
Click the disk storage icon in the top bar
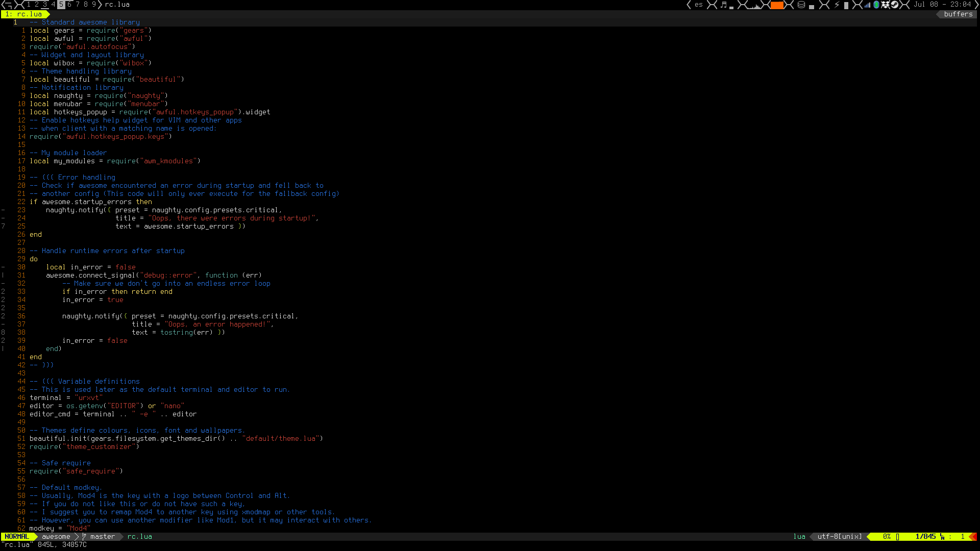click(801, 5)
